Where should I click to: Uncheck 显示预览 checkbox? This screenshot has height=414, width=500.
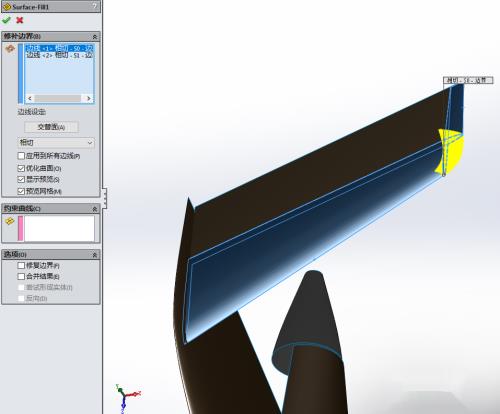pos(21,179)
